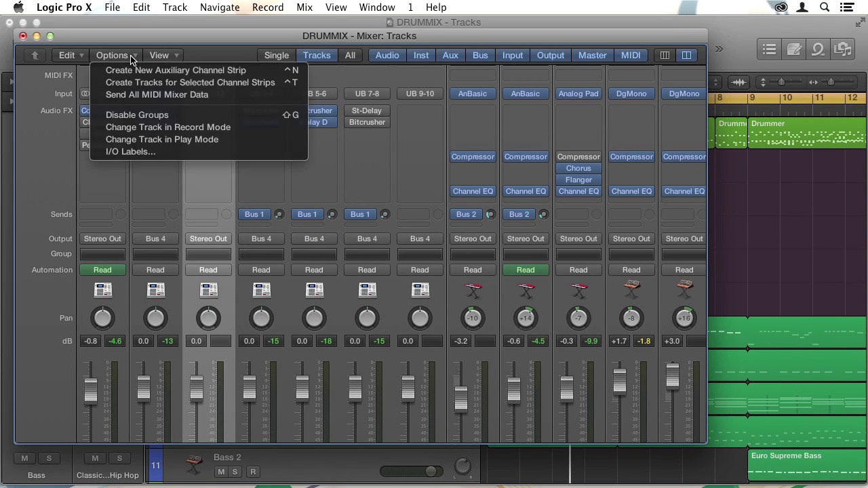Image resolution: width=868 pixels, height=488 pixels.
Task: Toggle the MIDI channel strip filter
Action: [x=631, y=55]
